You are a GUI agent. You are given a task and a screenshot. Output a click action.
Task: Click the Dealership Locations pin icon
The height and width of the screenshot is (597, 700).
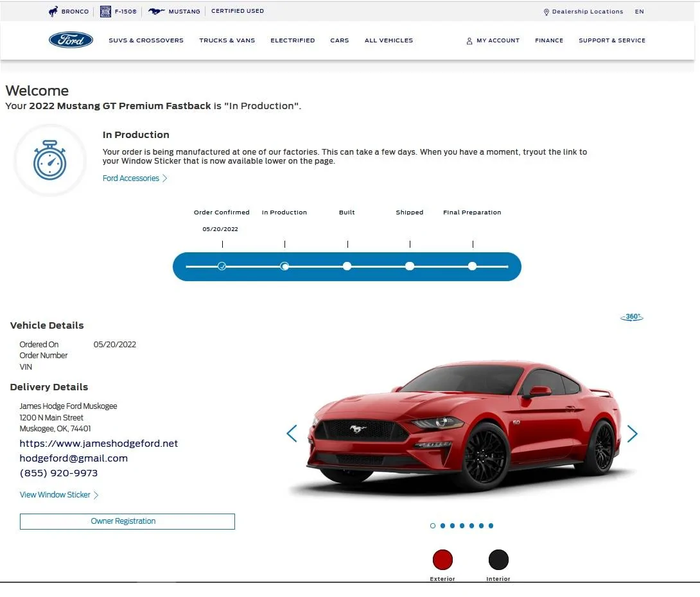point(546,12)
